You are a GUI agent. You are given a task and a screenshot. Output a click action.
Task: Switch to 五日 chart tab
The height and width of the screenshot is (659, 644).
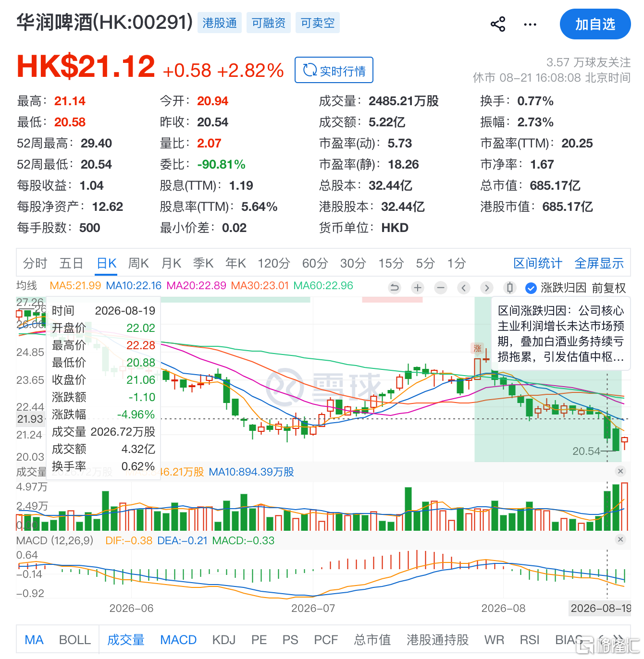coord(72,263)
